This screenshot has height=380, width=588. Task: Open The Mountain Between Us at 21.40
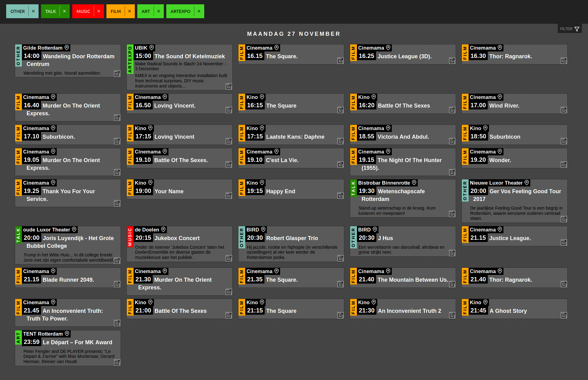(x=403, y=278)
